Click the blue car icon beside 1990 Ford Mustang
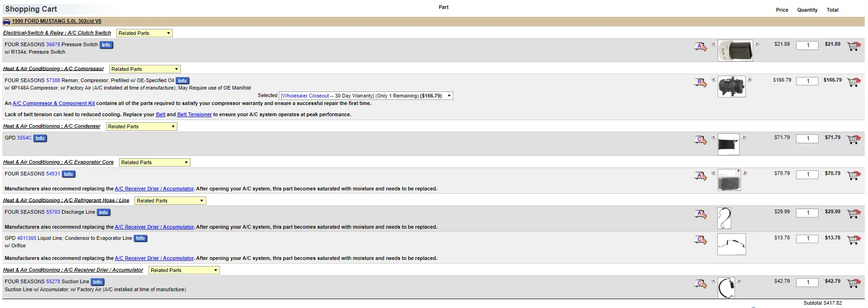 click(7, 21)
